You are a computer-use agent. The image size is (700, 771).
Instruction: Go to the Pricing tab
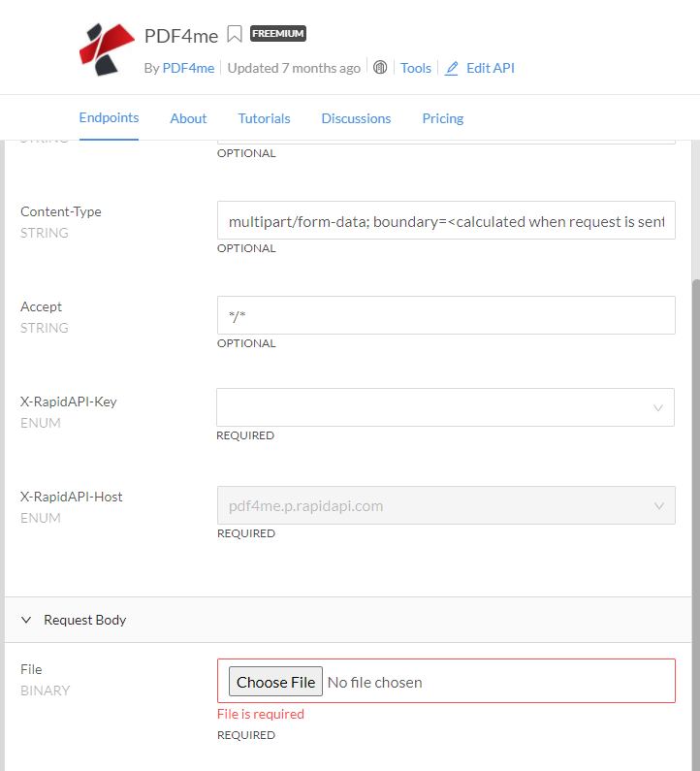click(443, 118)
